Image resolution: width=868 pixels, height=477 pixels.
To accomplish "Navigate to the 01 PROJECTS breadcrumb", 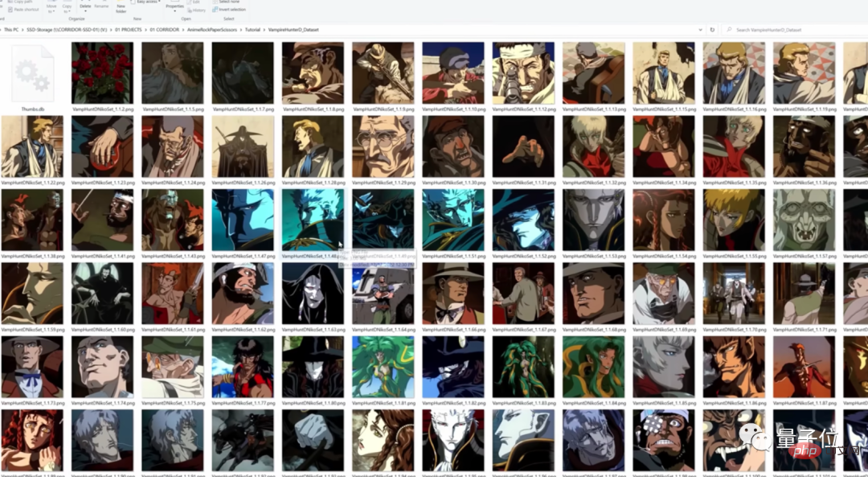I will (x=128, y=30).
